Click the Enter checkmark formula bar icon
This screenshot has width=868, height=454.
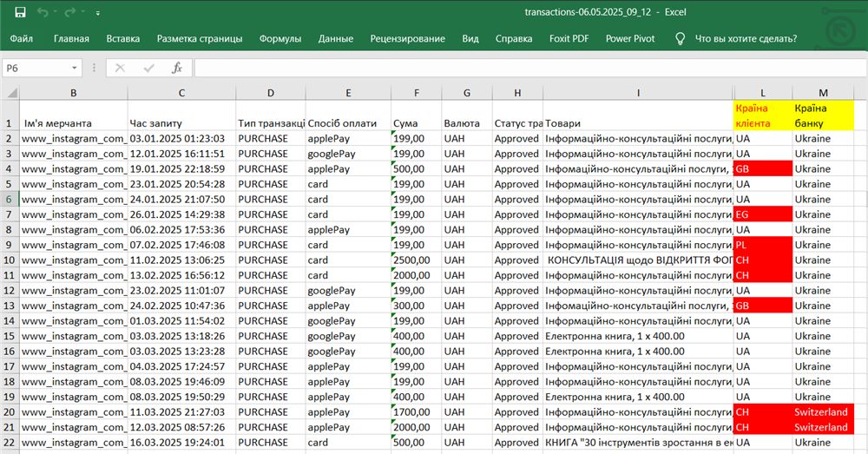[x=148, y=68]
